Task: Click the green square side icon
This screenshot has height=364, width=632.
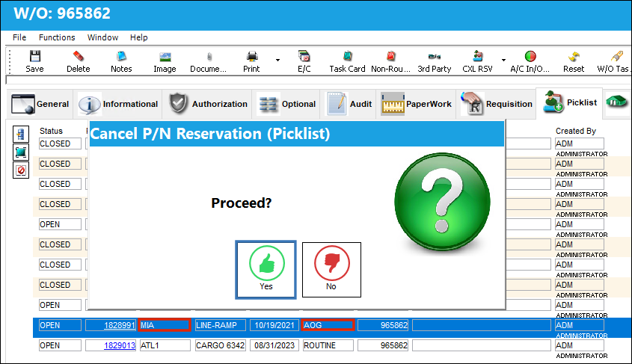Action: pyautogui.click(x=21, y=152)
